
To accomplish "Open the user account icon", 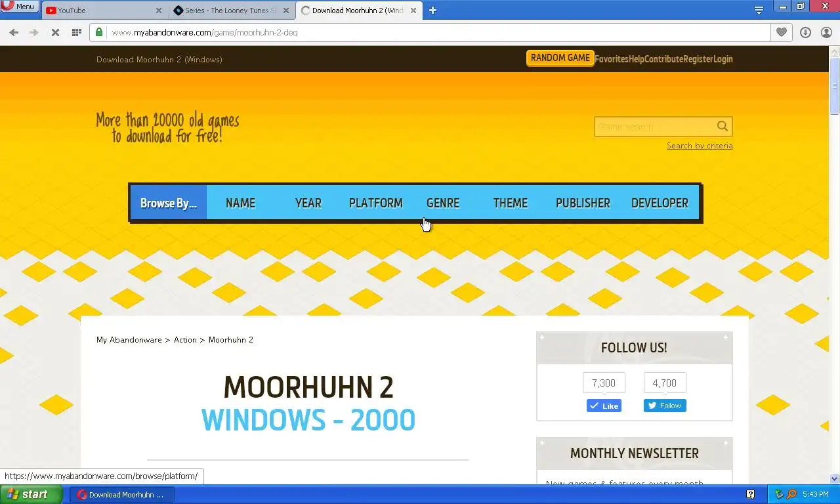I will 826,32.
